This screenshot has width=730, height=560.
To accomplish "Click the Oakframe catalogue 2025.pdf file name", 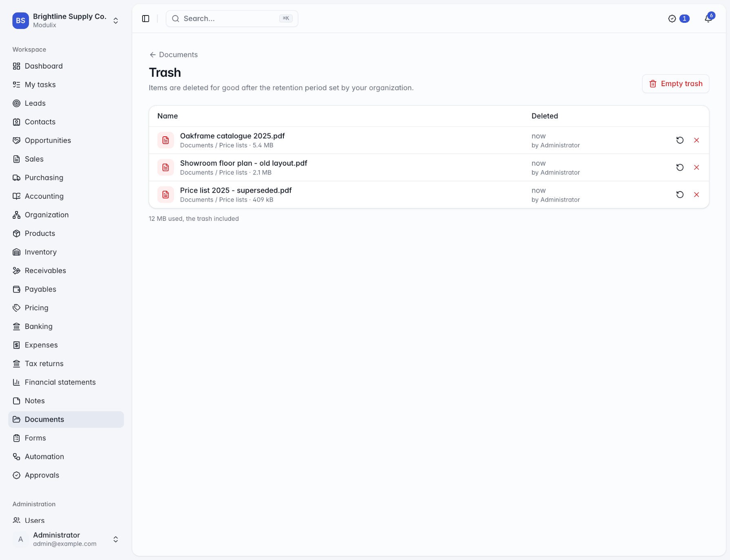I will click(x=232, y=136).
